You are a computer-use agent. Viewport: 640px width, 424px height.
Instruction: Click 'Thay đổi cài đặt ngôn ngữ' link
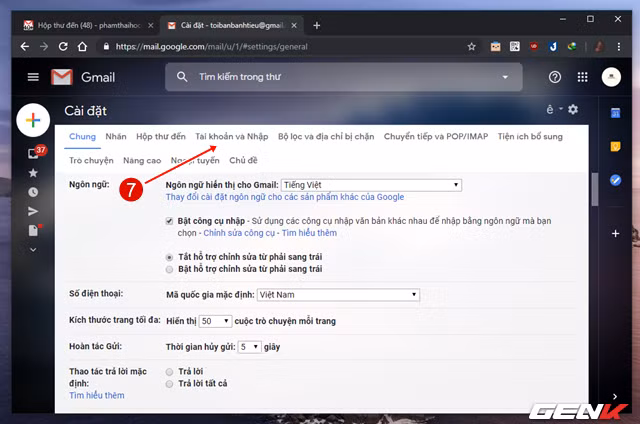[x=284, y=197]
